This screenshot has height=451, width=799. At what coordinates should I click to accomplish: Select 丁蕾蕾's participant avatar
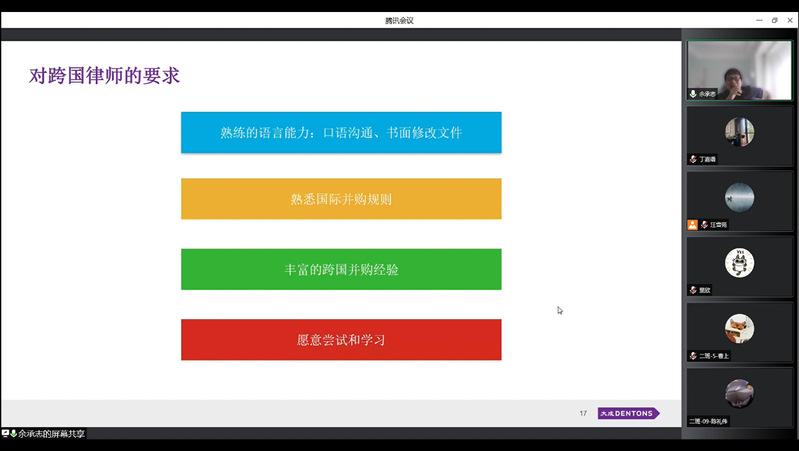click(x=739, y=131)
